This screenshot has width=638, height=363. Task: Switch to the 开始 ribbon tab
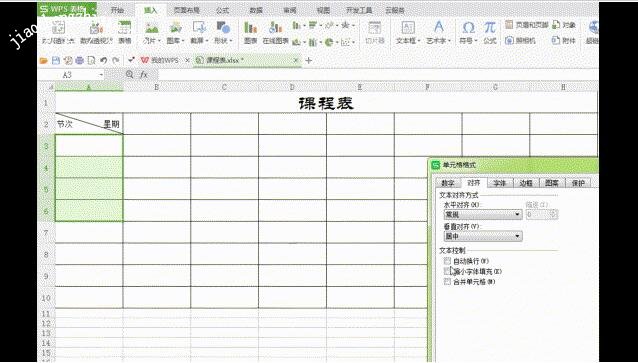coord(117,11)
